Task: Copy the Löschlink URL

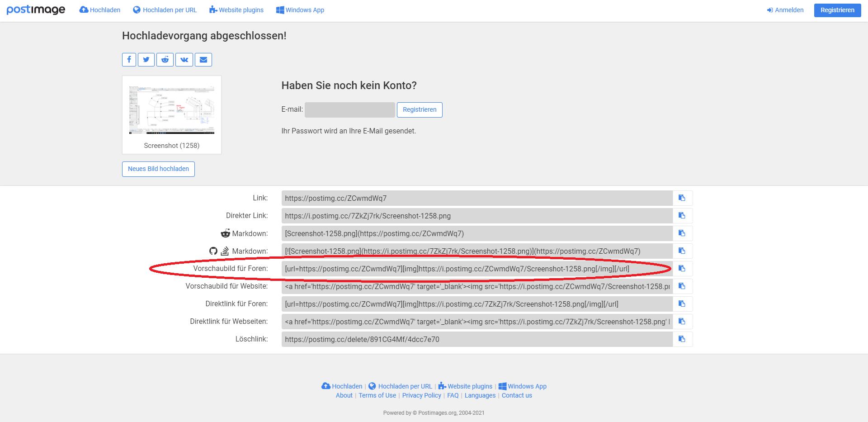Action: pos(682,339)
